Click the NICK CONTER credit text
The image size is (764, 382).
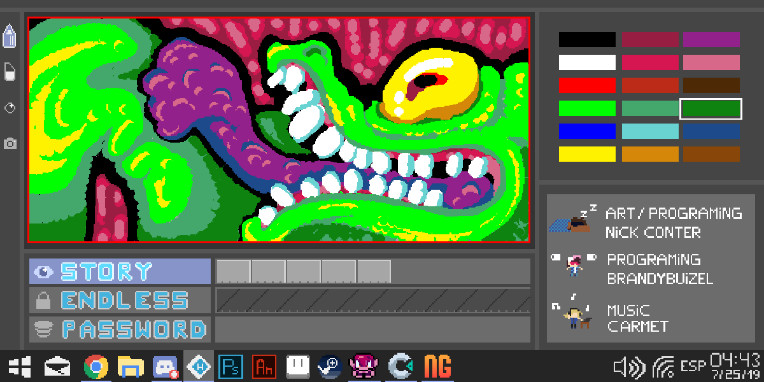pyautogui.click(x=653, y=232)
